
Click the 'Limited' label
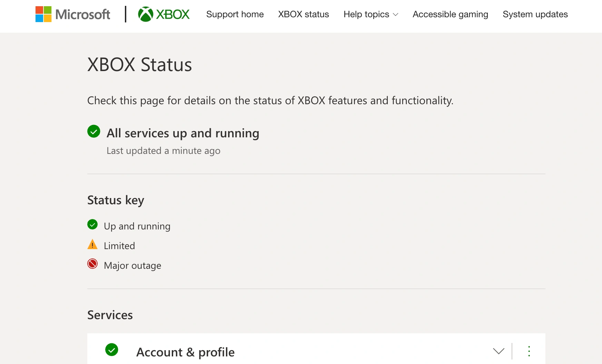[119, 246]
